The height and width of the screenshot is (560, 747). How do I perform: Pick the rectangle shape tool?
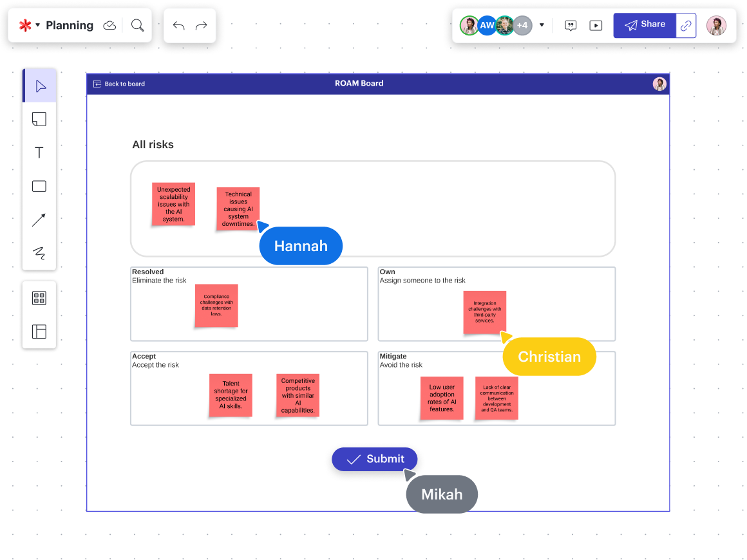[x=39, y=187]
